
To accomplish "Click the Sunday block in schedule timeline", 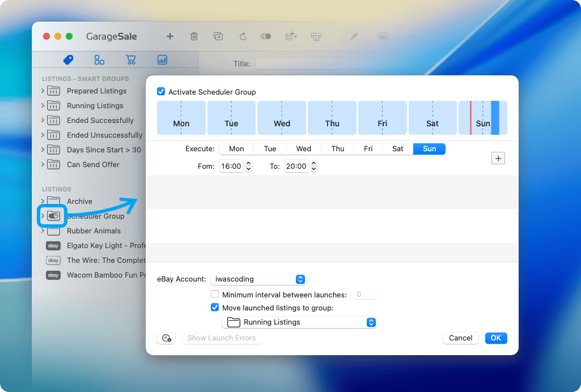I will tap(483, 118).
